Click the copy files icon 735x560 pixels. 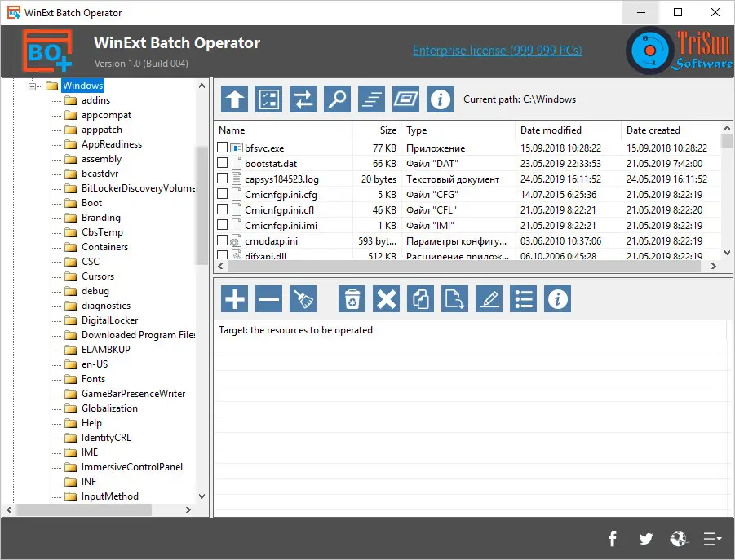point(420,298)
